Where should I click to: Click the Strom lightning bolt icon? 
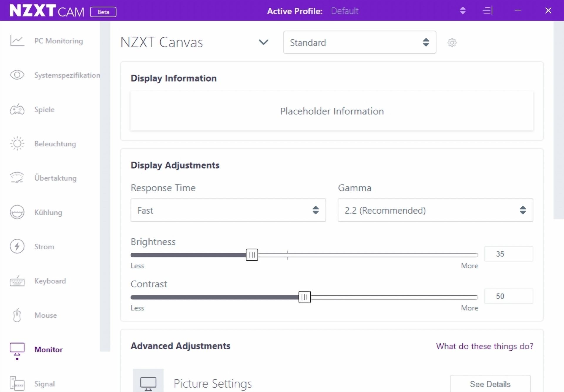(x=17, y=246)
